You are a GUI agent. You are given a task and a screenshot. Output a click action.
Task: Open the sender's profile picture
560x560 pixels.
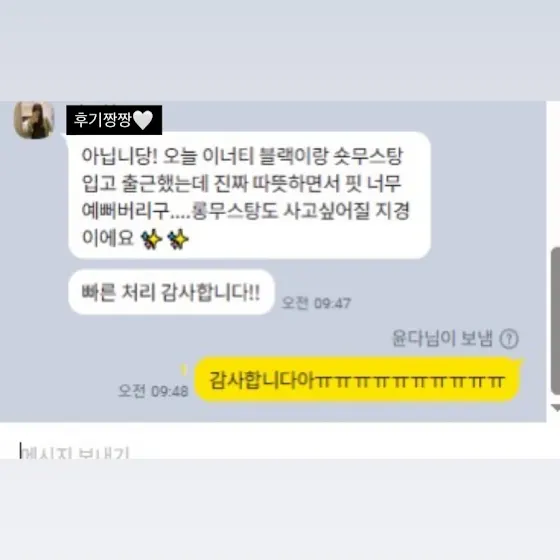point(34,120)
